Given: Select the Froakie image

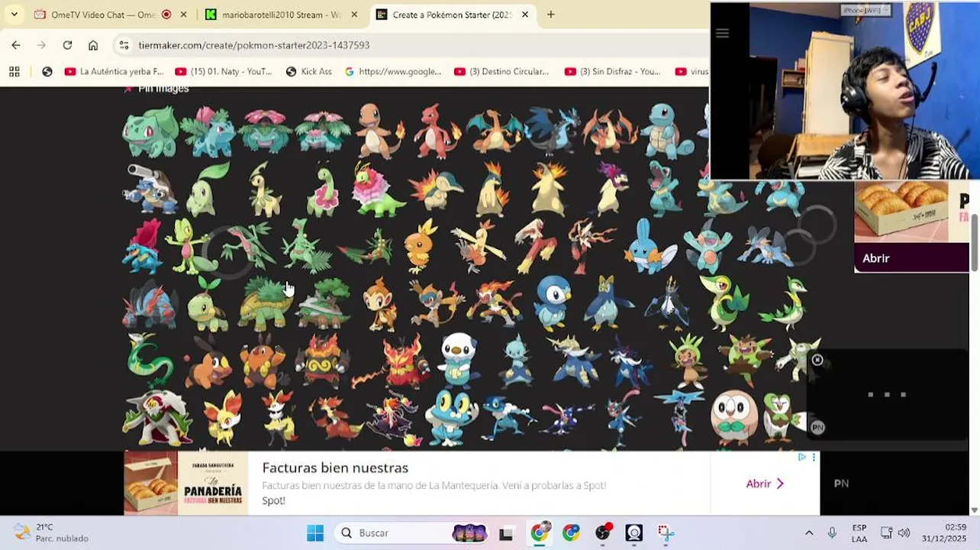Looking at the screenshot, I should coord(450,418).
